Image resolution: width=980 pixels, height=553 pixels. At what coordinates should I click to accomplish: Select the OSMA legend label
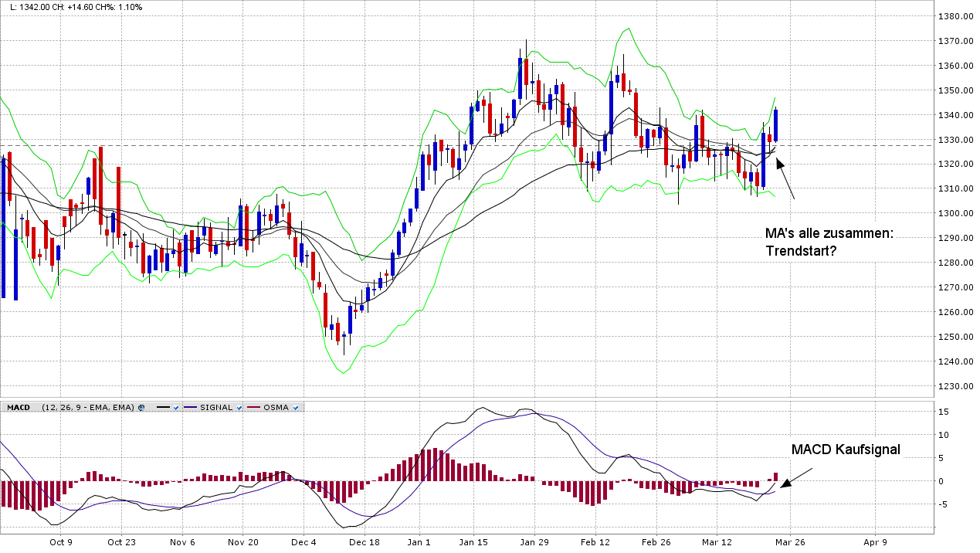click(276, 407)
